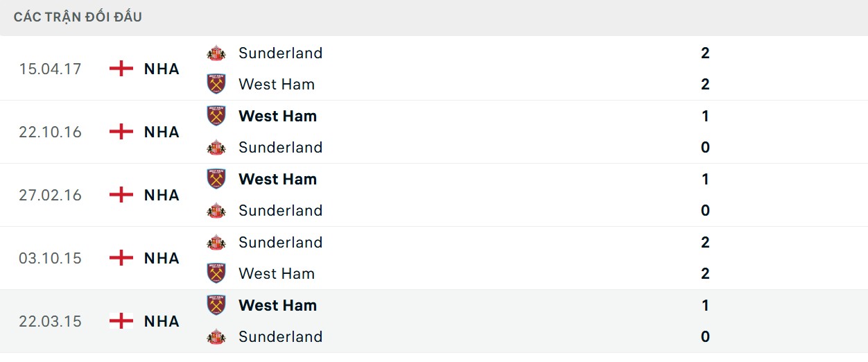868x362 pixels.
Task: Open Sunderland crest in the 03.10.15 match
Action: coord(216,243)
